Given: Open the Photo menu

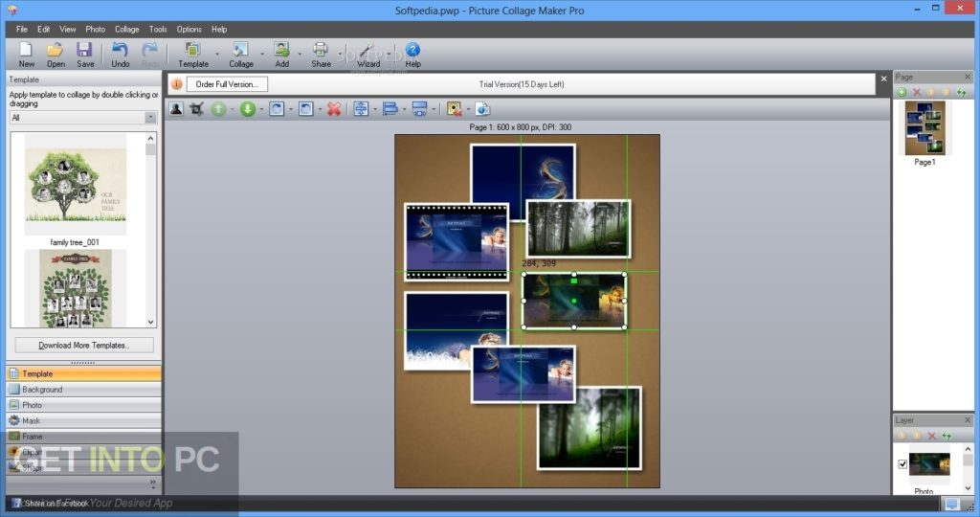Looking at the screenshot, I should (95, 30).
